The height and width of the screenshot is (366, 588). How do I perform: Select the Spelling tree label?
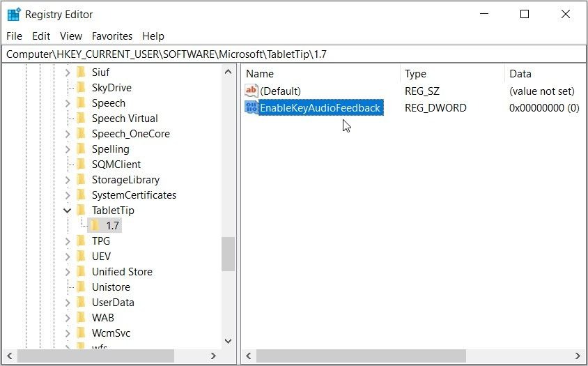[x=111, y=149]
